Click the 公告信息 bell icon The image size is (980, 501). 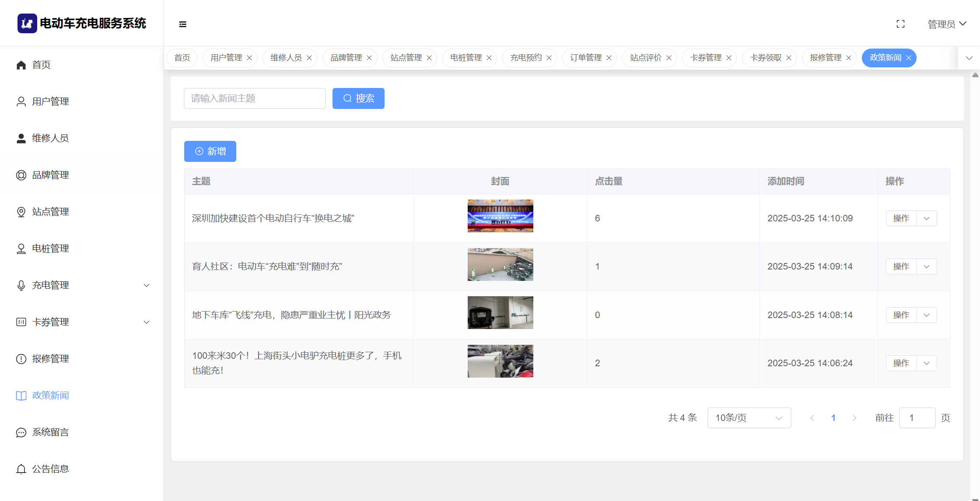click(21, 469)
